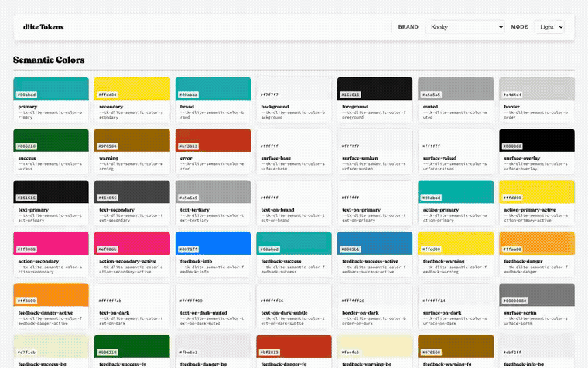Pick the action-secondary pink swatch
Screen dimensions: 588x368
[51, 243]
